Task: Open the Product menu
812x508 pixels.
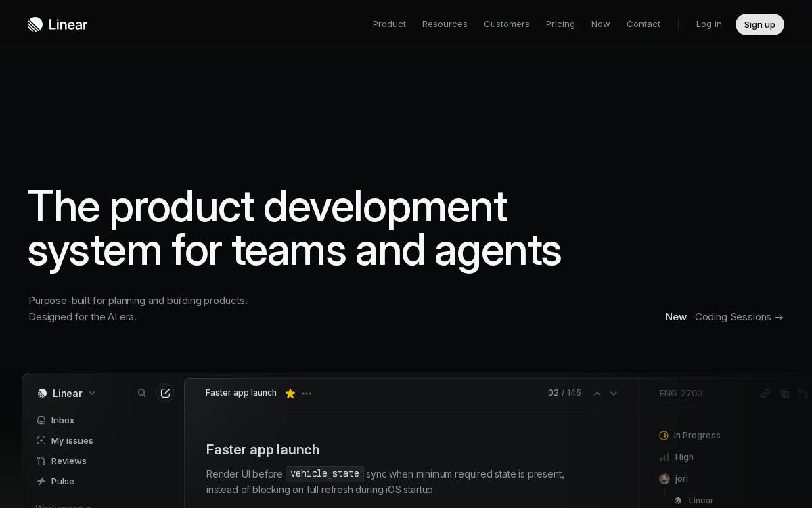Action: click(x=389, y=24)
